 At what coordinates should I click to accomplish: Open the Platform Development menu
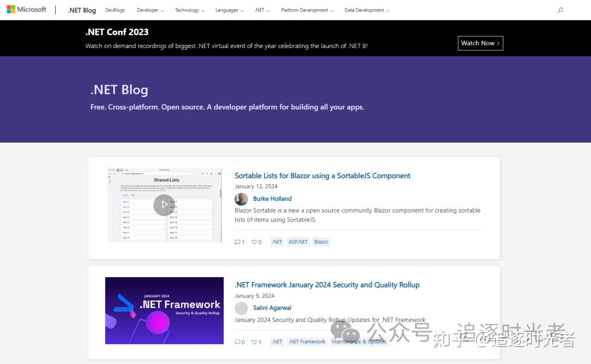tap(307, 10)
